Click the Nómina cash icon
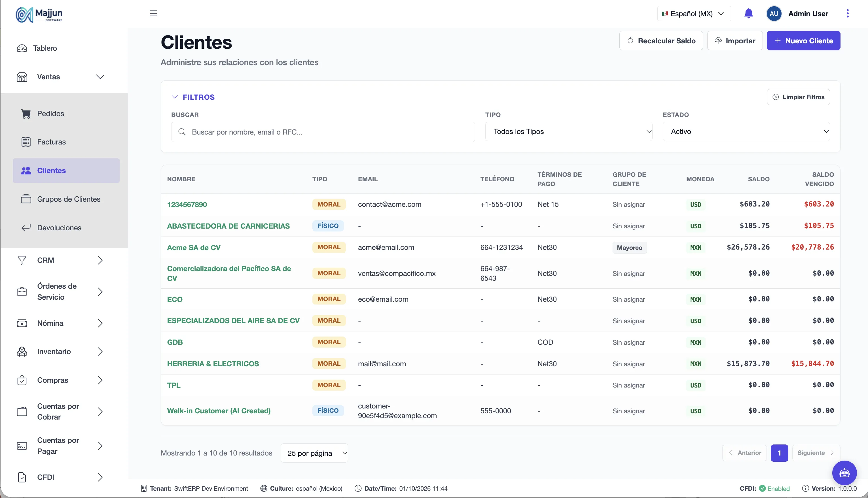 22,323
